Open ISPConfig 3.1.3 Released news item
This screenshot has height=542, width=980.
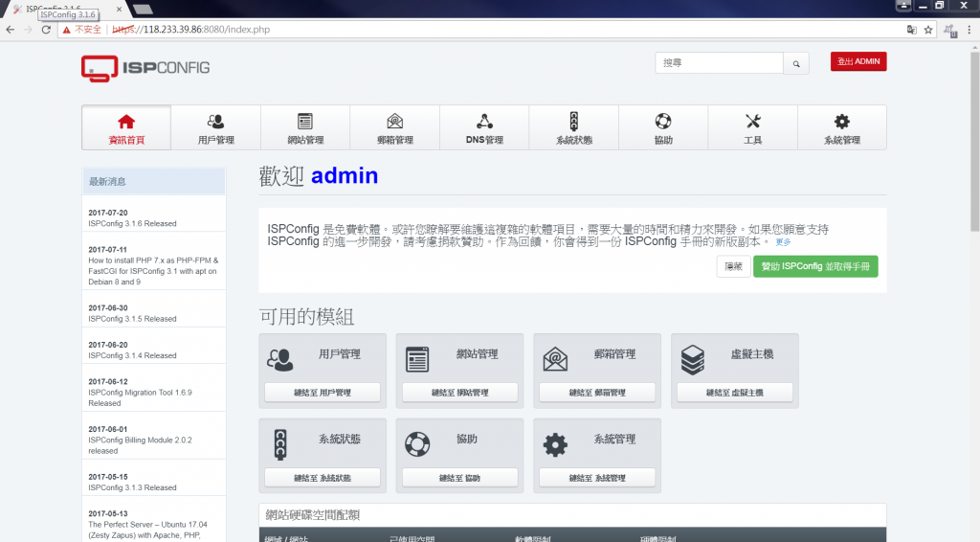pos(132,487)
